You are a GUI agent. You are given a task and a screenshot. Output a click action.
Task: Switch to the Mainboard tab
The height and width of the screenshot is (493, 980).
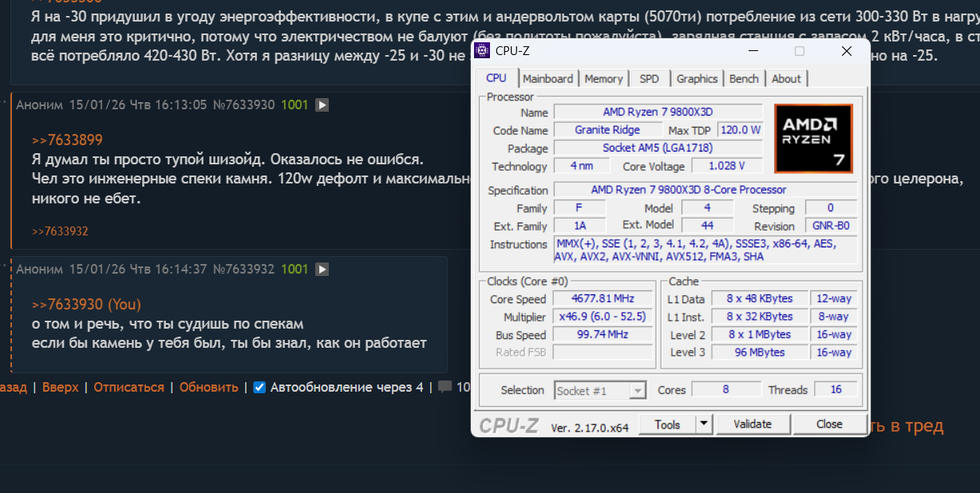(x=547, y=78)
